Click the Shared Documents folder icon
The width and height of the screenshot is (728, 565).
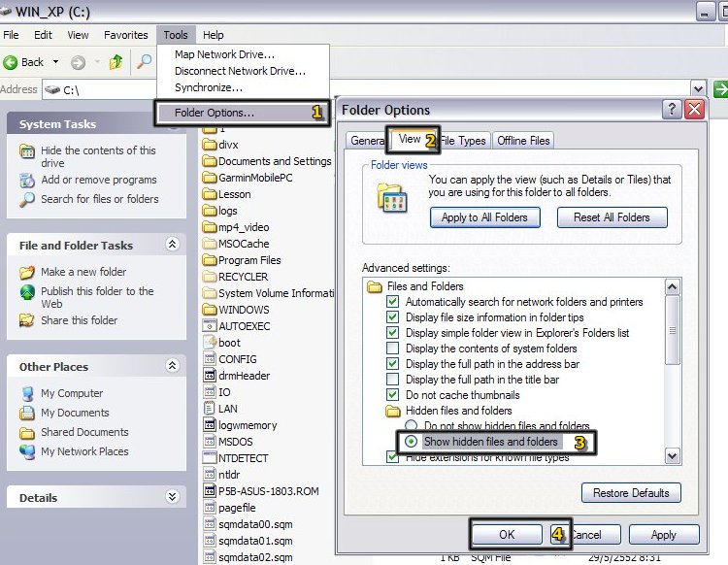click(27, 433)
